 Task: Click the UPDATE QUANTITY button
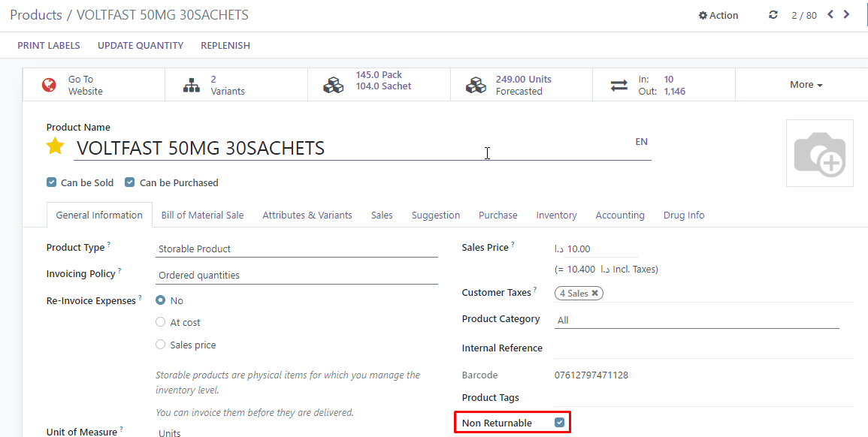pyautogui.click(x=141, y=45)
